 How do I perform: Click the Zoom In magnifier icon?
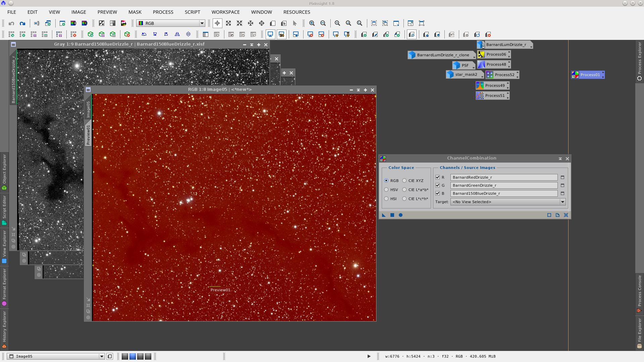(312, 23)
